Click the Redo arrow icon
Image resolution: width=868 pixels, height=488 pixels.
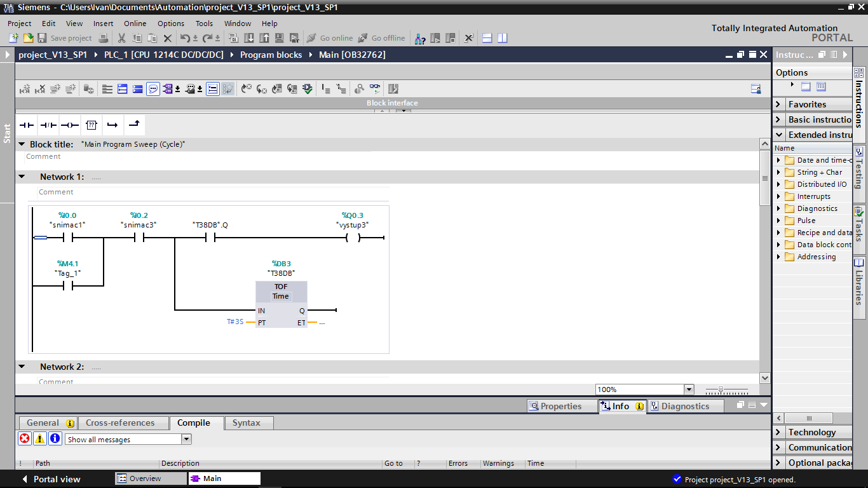click(x=209, y=38)
